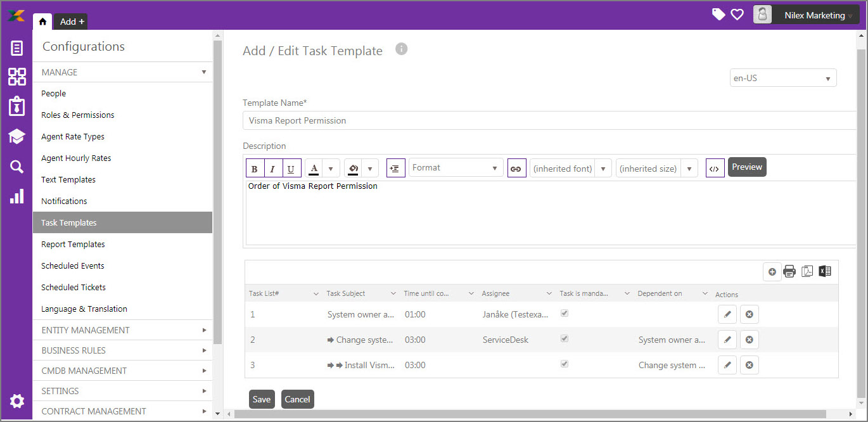Screen dimensions: 868x422
Task: Click the Cancel button
Action: (x=298, y=399)
